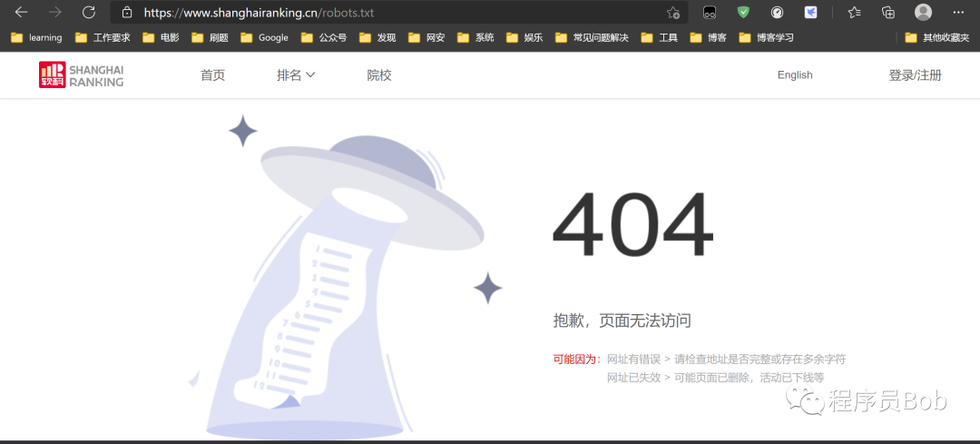Click the padlock site info icon
980x444 pixels.
click(128, 12)
